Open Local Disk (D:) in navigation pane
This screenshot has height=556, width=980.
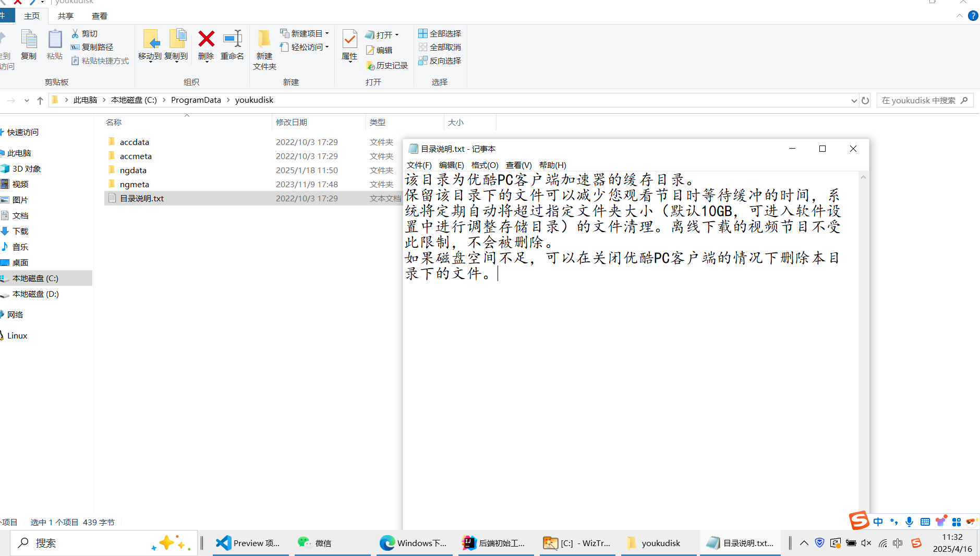point(35,294)
